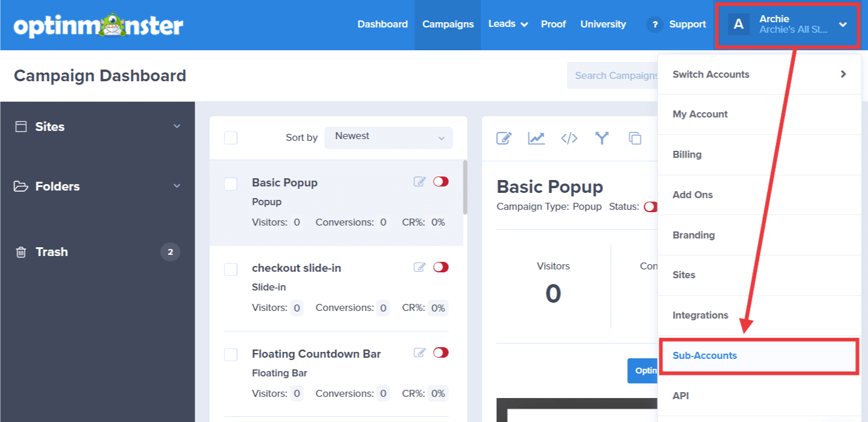Disable the Basic Popup status toggle
This screenshot has width=868, height=422.
pos(441,181)
